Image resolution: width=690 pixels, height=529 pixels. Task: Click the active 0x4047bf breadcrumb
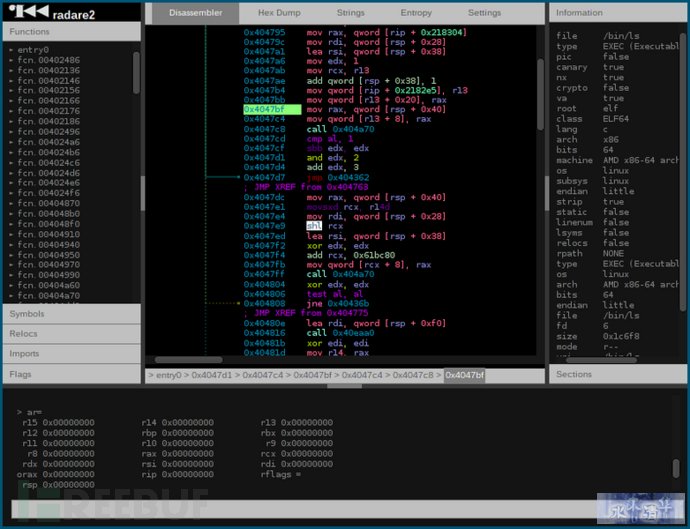click(x=464, y=375)
